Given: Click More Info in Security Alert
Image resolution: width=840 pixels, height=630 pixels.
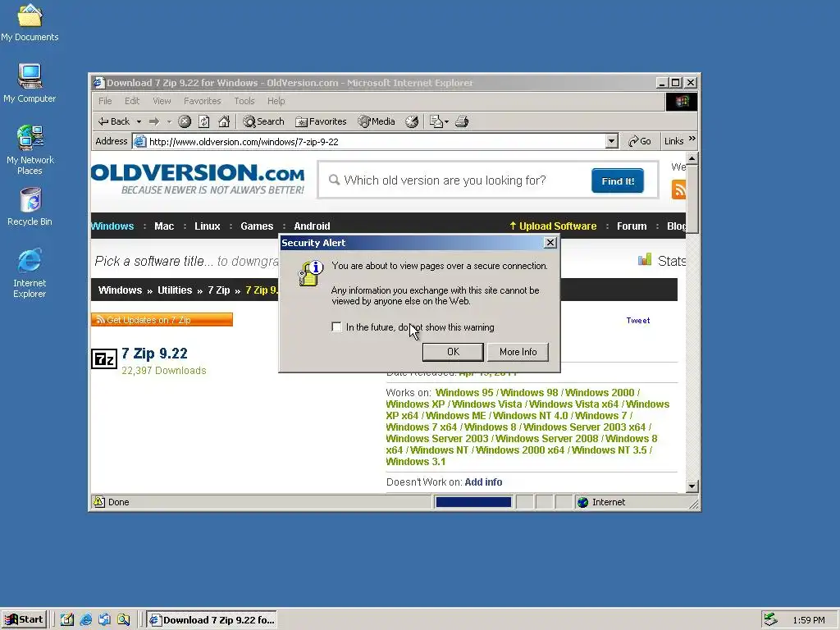Looking at the screenshot, I should [x=518, y=352].
